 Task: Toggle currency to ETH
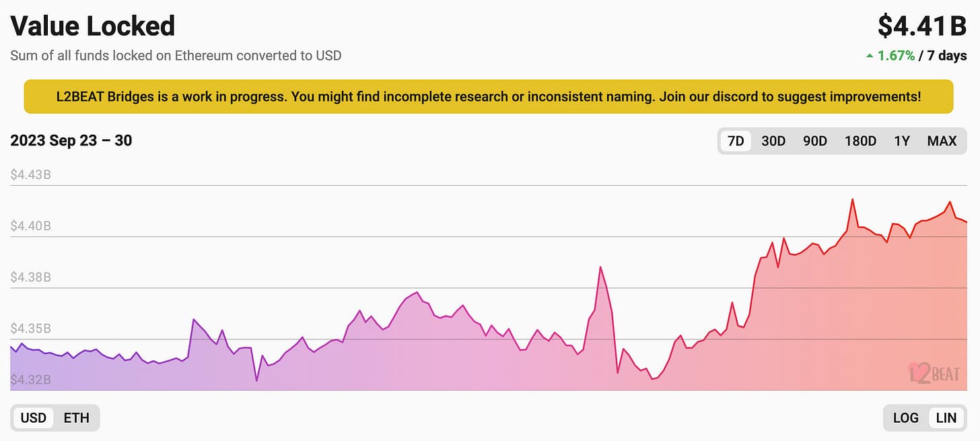76,417
